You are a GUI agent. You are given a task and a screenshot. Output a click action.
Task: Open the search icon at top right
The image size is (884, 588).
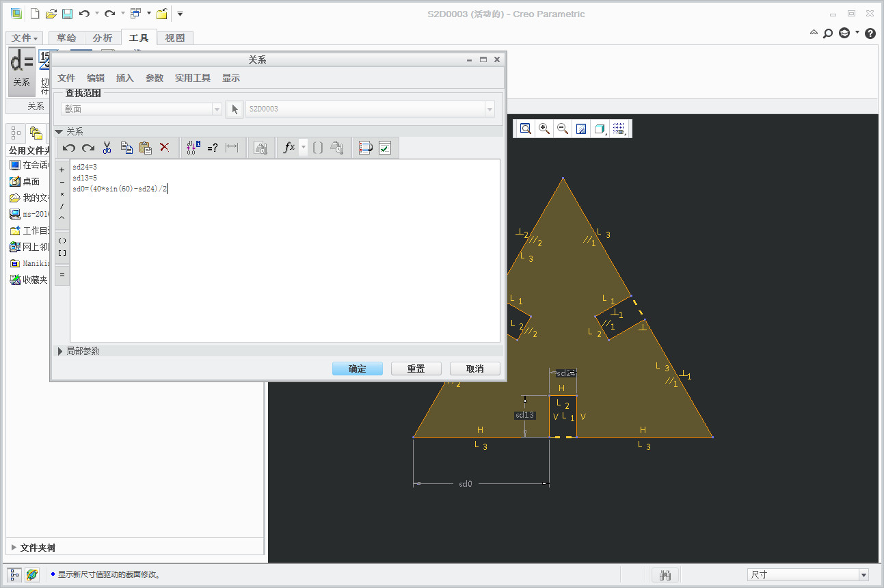tap(828, 33)
